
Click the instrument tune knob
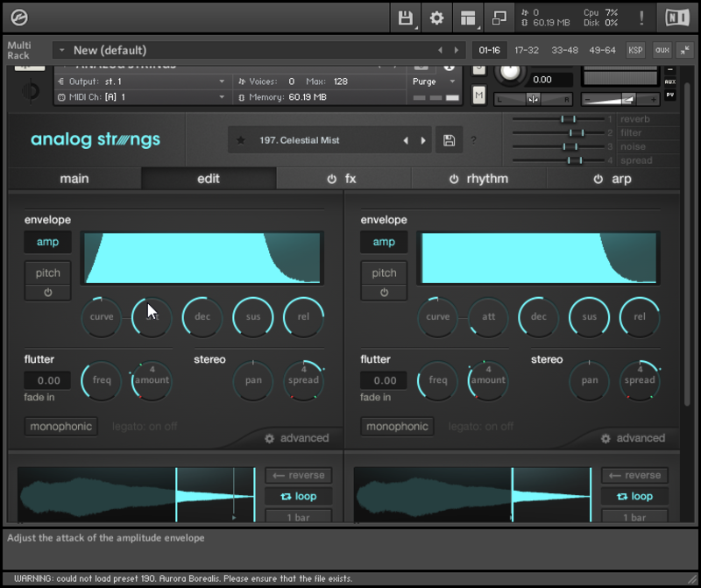[509, 73]
